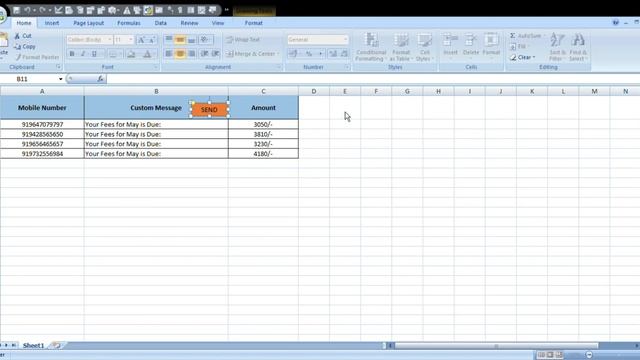Click Cell Styles
The image size is (640, 360).
[424, 47]
